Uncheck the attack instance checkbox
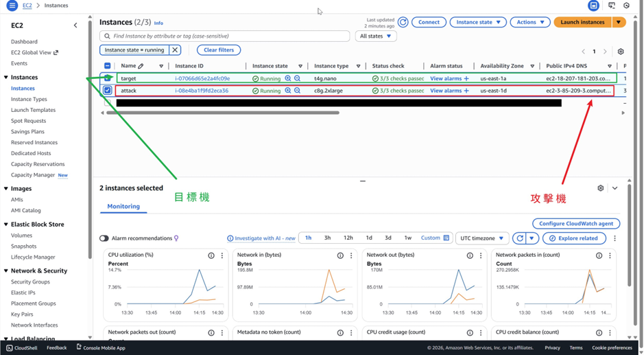 pos(108,91)
